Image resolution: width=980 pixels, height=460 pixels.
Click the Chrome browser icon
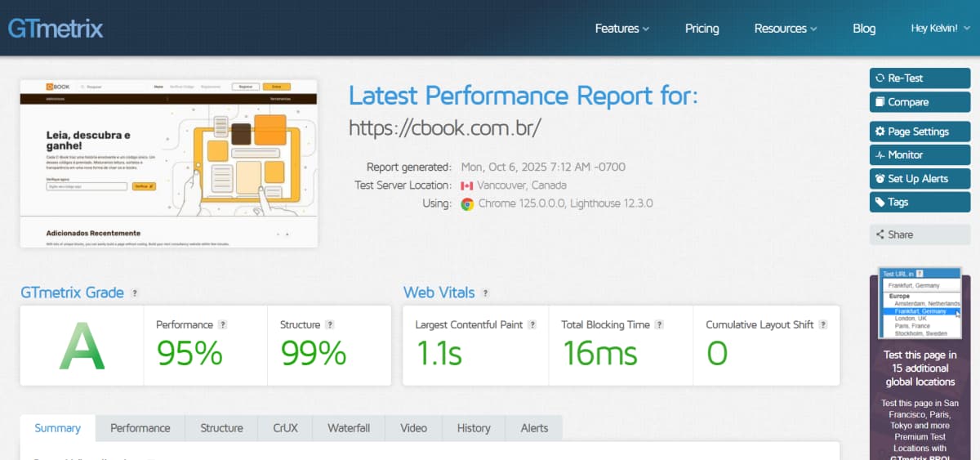click(467, 203)
